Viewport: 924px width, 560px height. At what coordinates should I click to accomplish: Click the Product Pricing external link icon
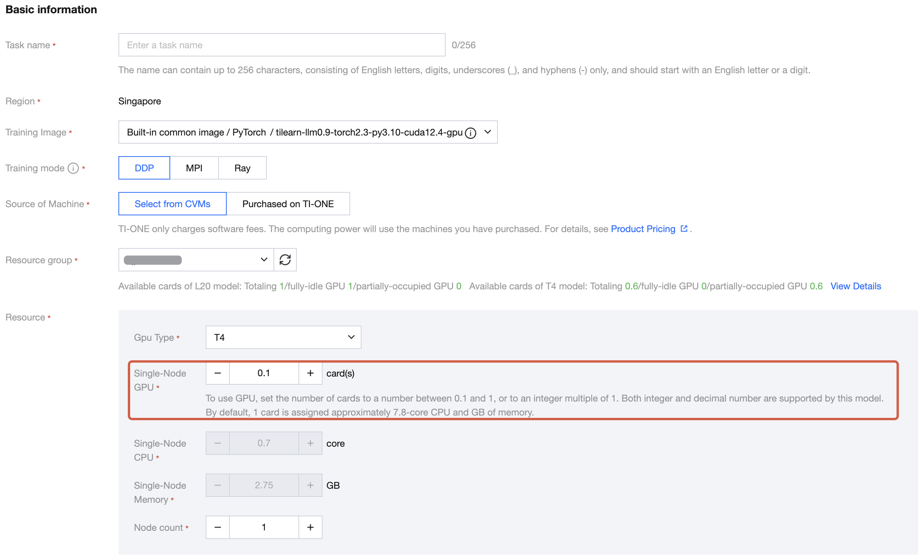tap(684, 229)
